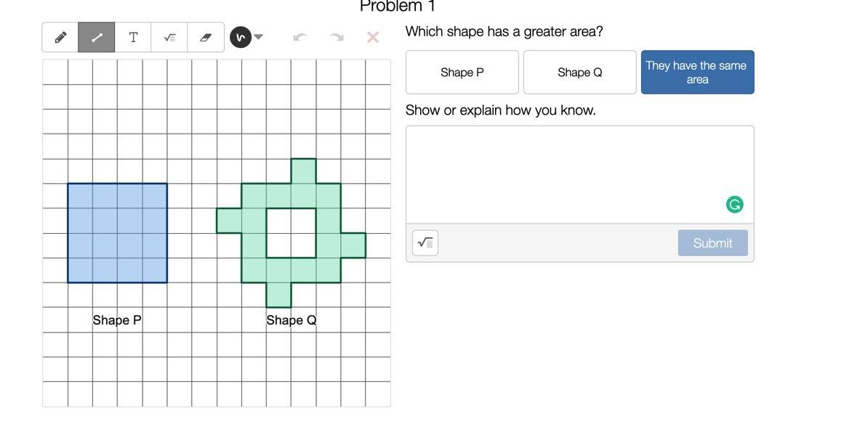This screenshot has height=435, width=868.
Task: Select the math input tool in toolbar
Action: pos(169,37)
